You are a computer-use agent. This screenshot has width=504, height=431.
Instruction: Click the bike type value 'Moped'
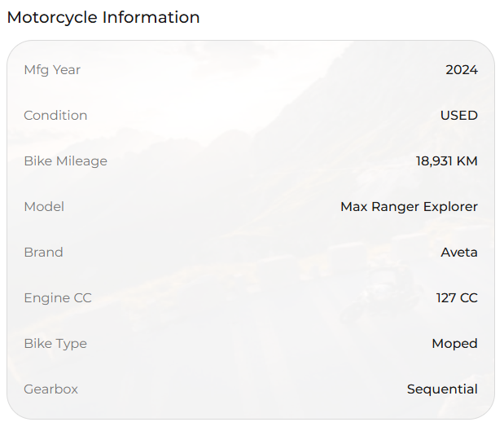point(455,344)
